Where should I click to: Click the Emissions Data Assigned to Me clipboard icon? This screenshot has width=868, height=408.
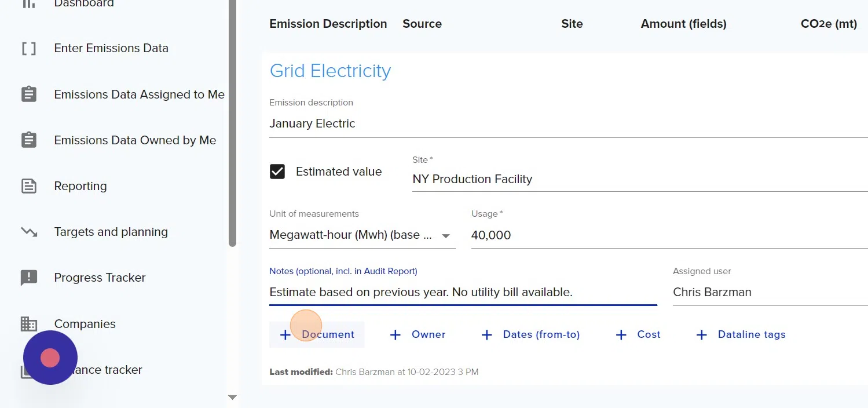tap(29, 94)
